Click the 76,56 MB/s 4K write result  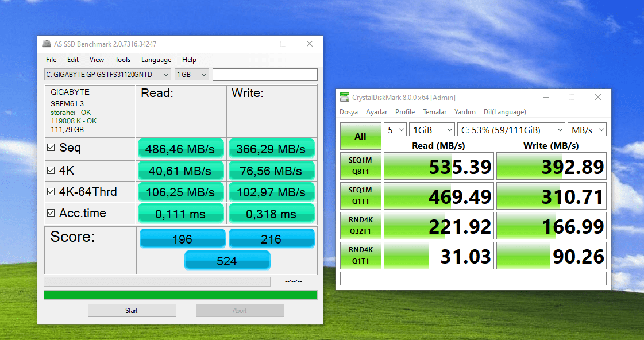click(272, 171)
